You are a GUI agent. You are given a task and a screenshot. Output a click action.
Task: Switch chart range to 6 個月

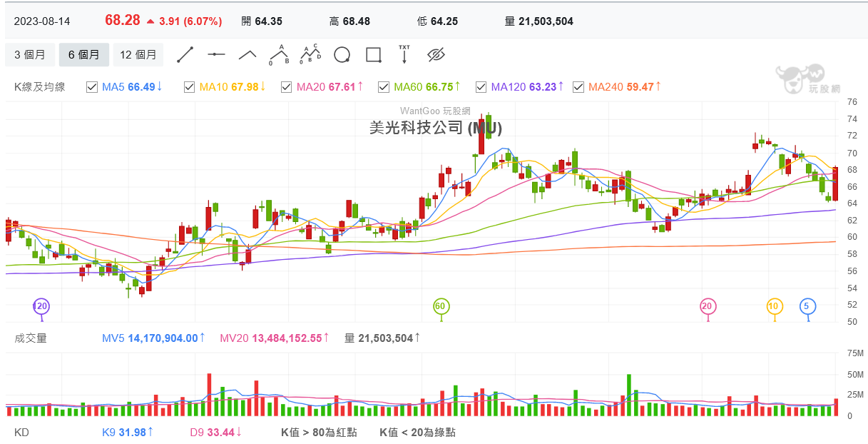coord(84,54)
